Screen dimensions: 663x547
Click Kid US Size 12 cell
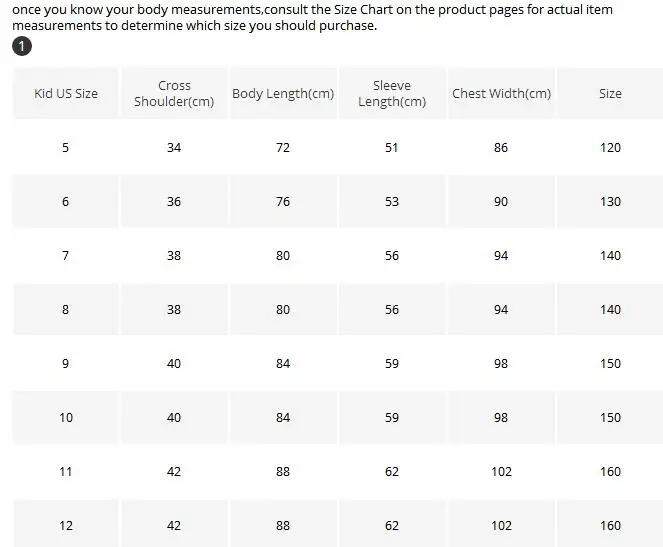[66, 524]
